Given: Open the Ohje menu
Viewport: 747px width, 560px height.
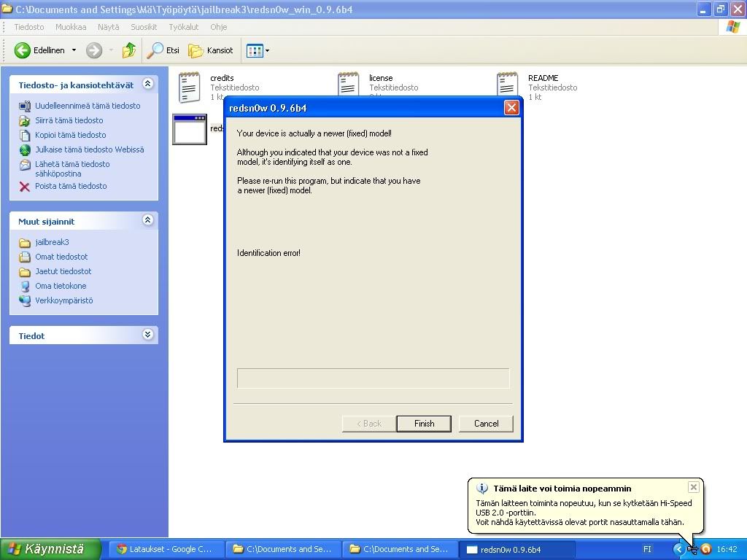Looking at the screenshot, I should click(x=219, y=27).
